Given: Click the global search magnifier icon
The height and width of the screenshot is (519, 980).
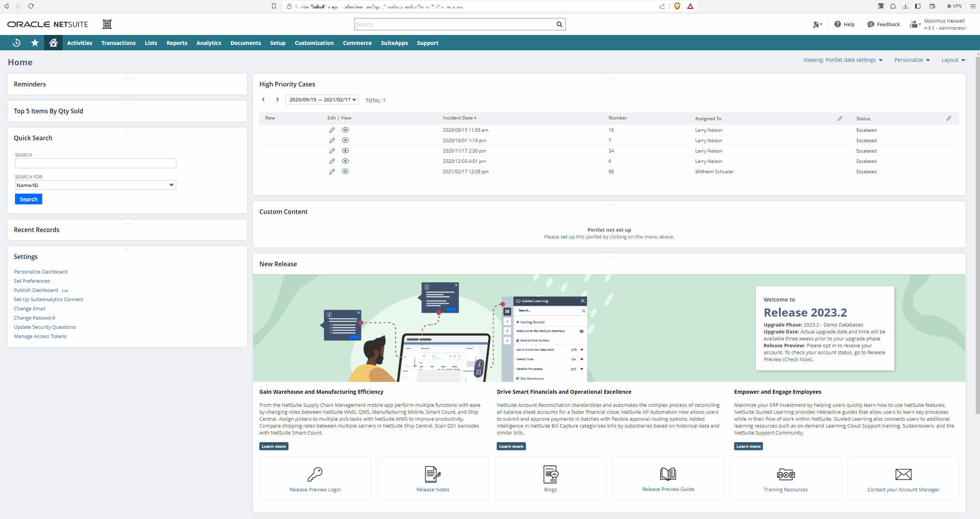Looking at the screenshot, I should point(559,25).
